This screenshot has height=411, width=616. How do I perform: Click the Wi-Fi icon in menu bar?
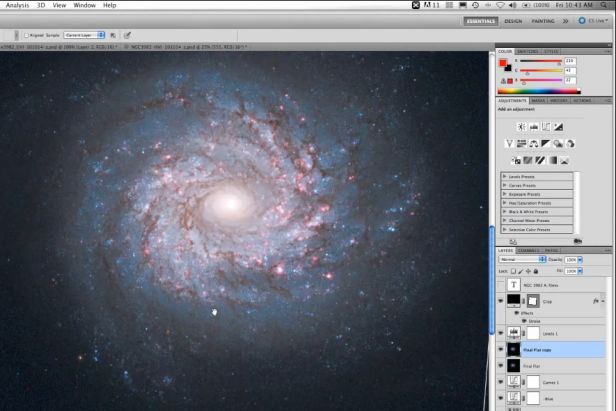point(500,5)
